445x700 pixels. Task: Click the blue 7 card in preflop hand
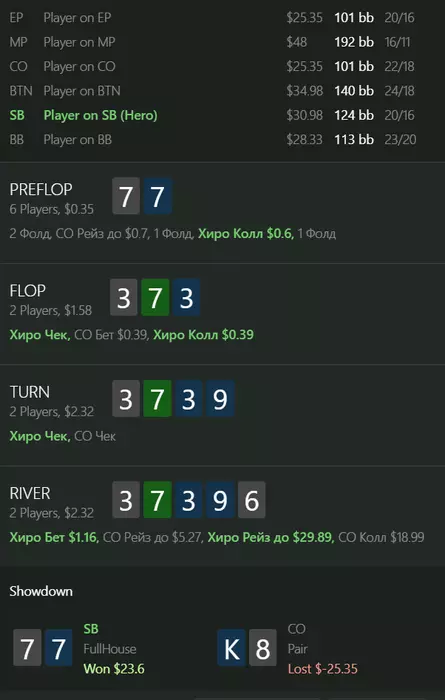[157, 196]
